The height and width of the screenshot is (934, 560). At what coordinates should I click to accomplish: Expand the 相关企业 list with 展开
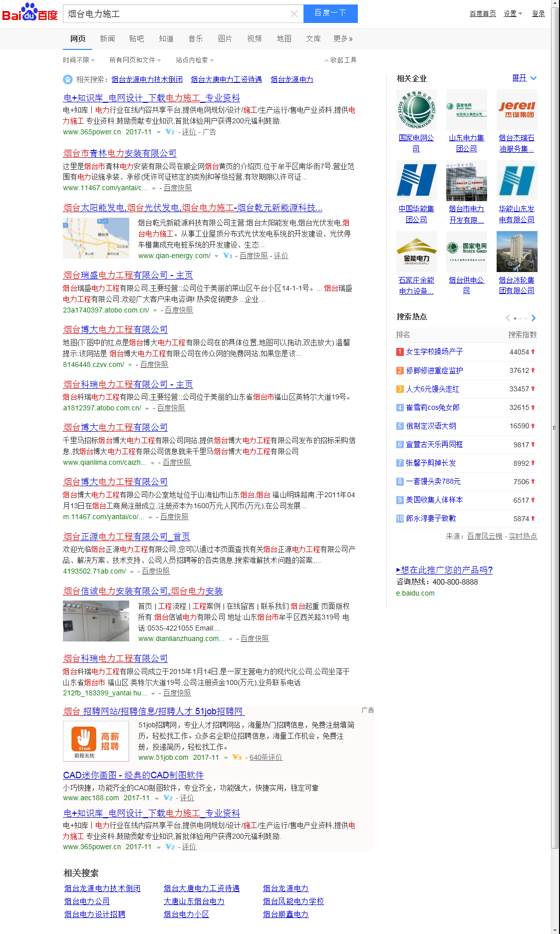[x=524, y=78]
